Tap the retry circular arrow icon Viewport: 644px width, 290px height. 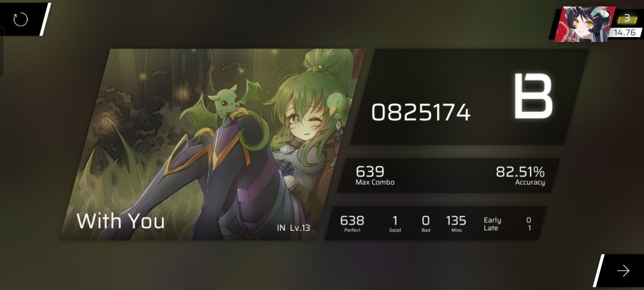20,19
